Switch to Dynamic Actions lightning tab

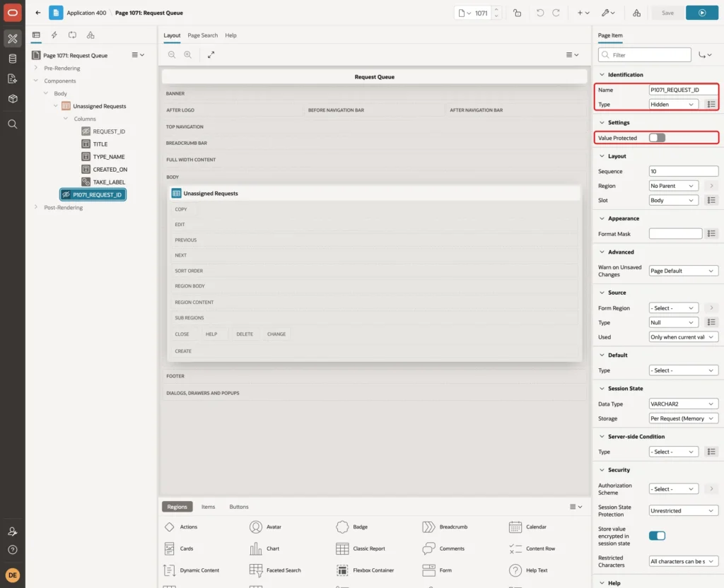click(54, 35)
